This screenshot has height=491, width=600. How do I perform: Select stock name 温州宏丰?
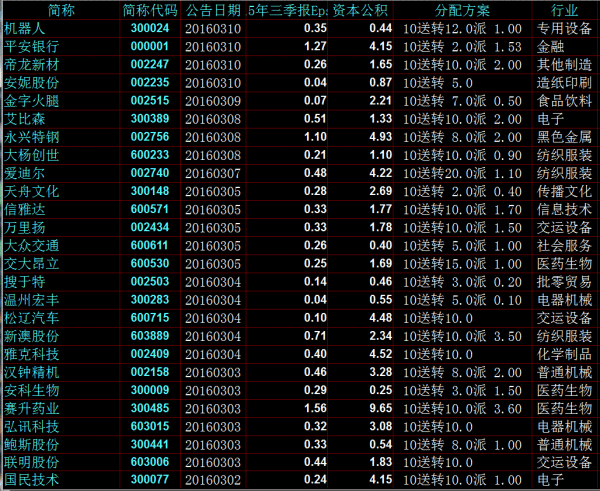coord(31,300)
